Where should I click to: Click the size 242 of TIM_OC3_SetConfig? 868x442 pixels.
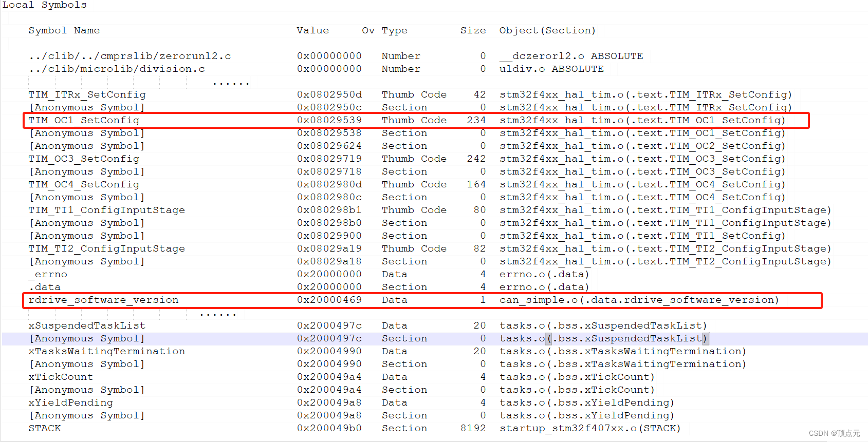point(476,159)
